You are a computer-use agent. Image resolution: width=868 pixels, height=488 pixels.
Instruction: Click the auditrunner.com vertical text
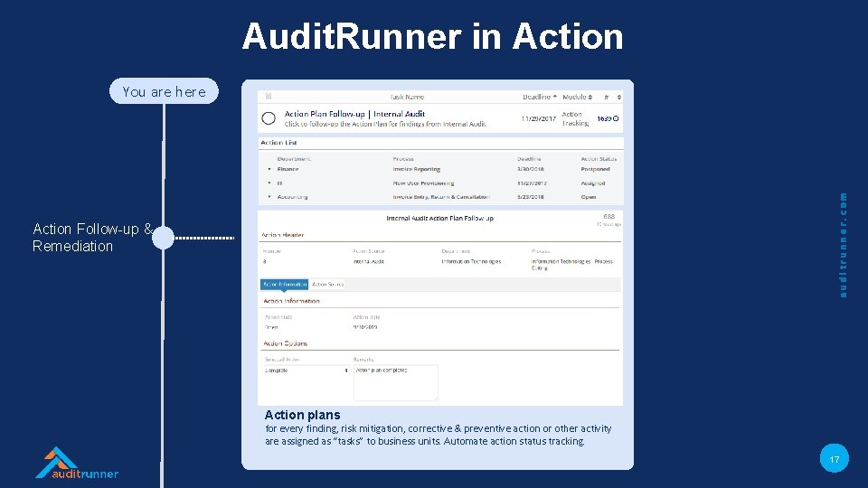click(843, 245)
